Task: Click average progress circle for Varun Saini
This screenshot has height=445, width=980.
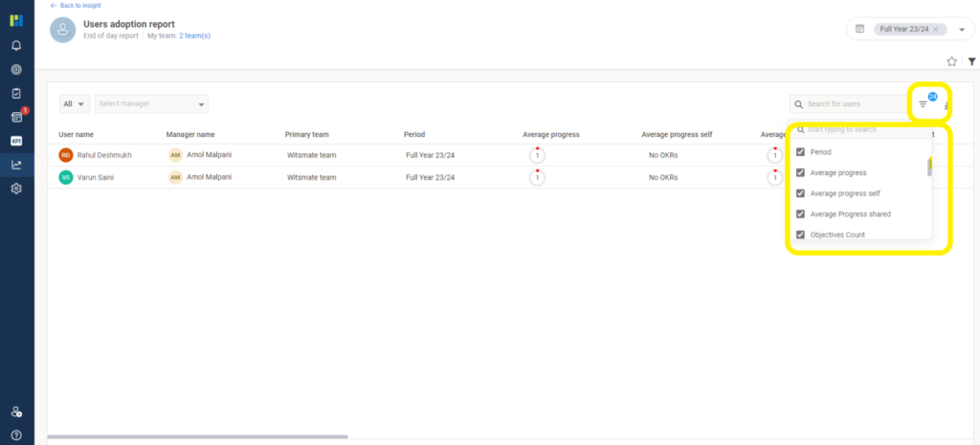Action: coord(537,177)
